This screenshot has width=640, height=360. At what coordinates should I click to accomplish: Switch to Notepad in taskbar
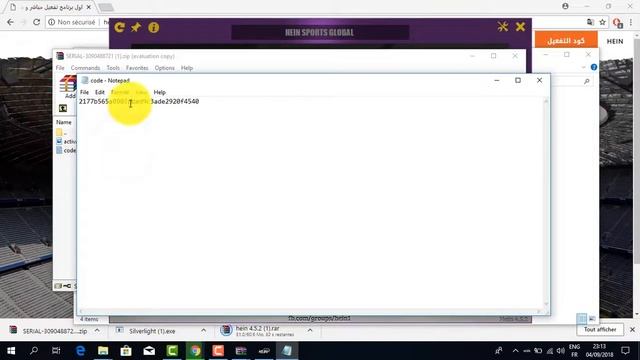tap(287, 351)
